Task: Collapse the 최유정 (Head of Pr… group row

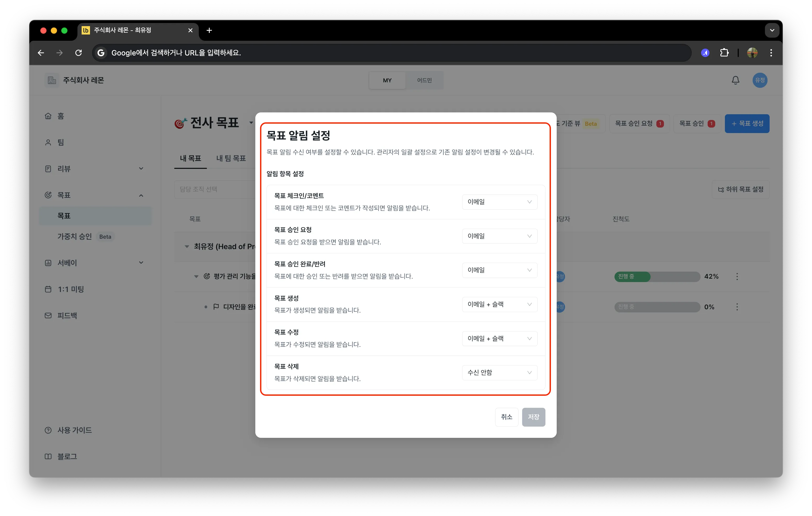Action: point(187,247)
